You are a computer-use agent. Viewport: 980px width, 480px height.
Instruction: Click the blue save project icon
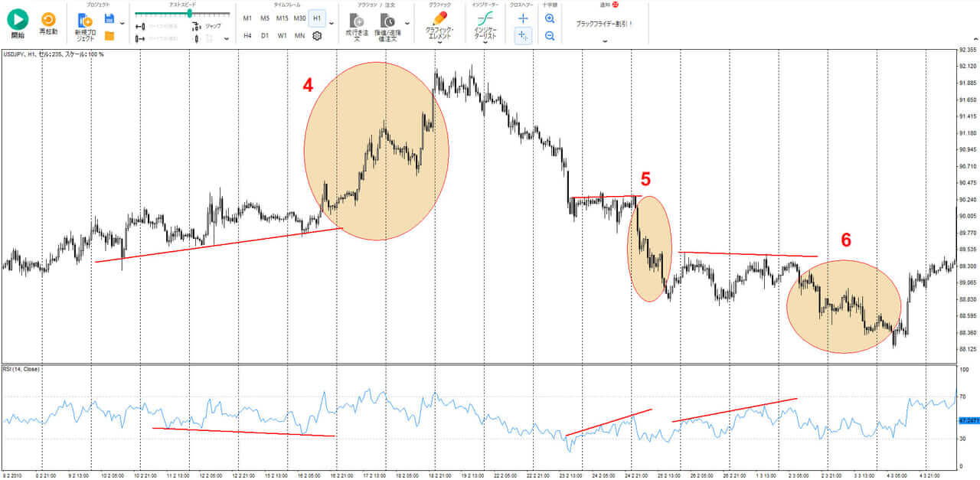(109, 18)
